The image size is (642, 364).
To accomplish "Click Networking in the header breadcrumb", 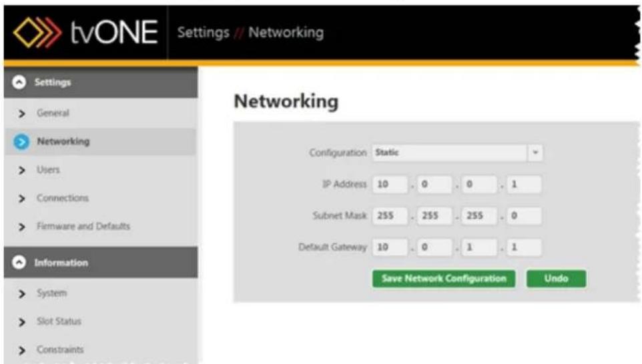I will click(286, 32).
